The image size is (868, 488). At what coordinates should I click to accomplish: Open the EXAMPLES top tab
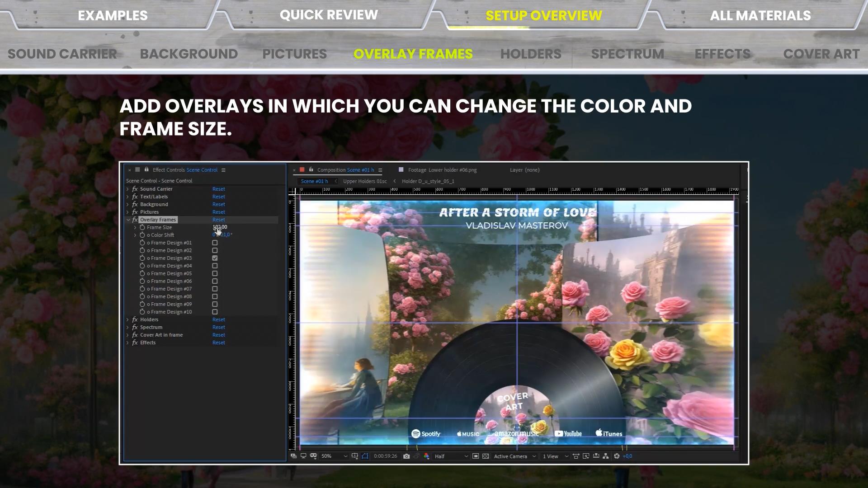[x=113, y=15]
